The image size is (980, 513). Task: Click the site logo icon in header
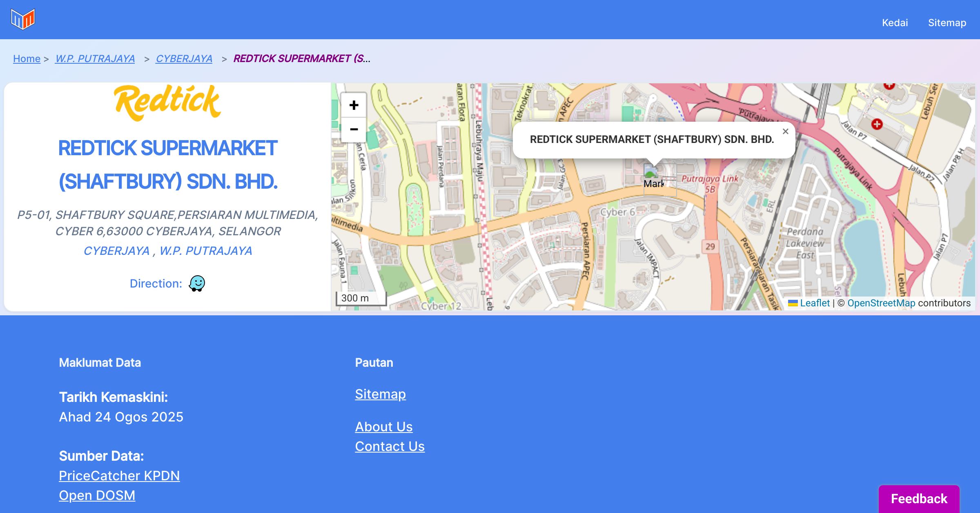(23, 19)
